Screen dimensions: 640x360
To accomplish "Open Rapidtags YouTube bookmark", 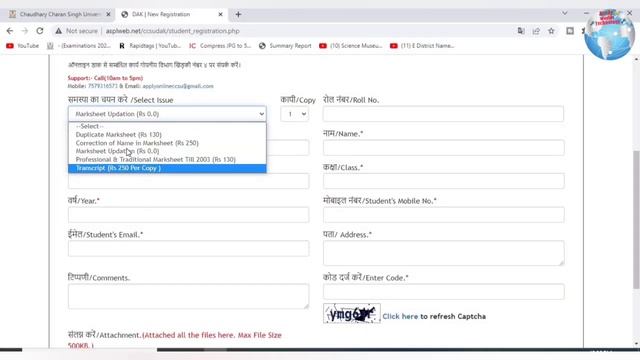I will pyautogui.click(x=150, y=46).
